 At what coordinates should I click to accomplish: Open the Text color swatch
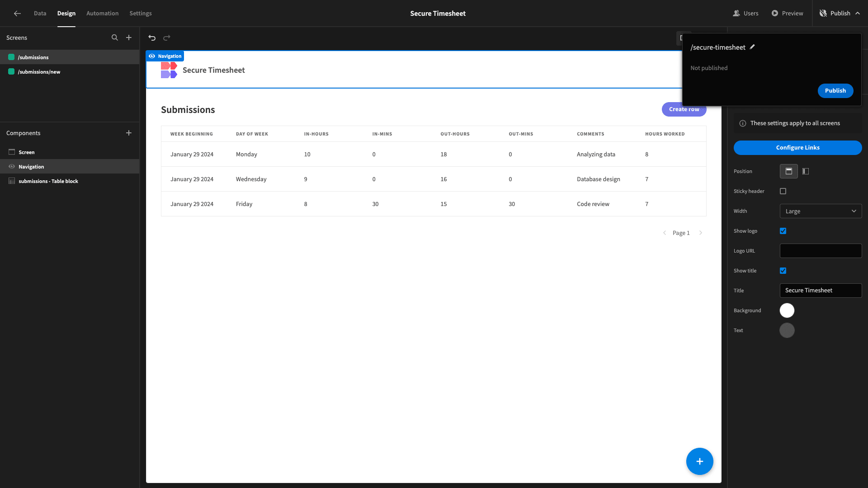787,330
